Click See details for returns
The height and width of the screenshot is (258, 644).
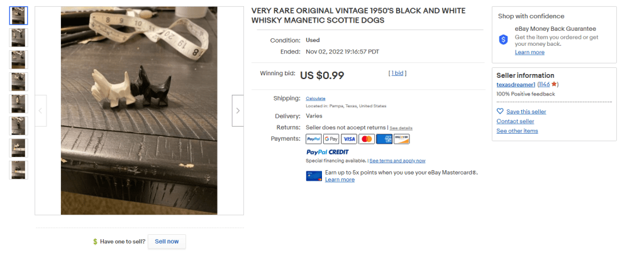(x=401, y=128)
